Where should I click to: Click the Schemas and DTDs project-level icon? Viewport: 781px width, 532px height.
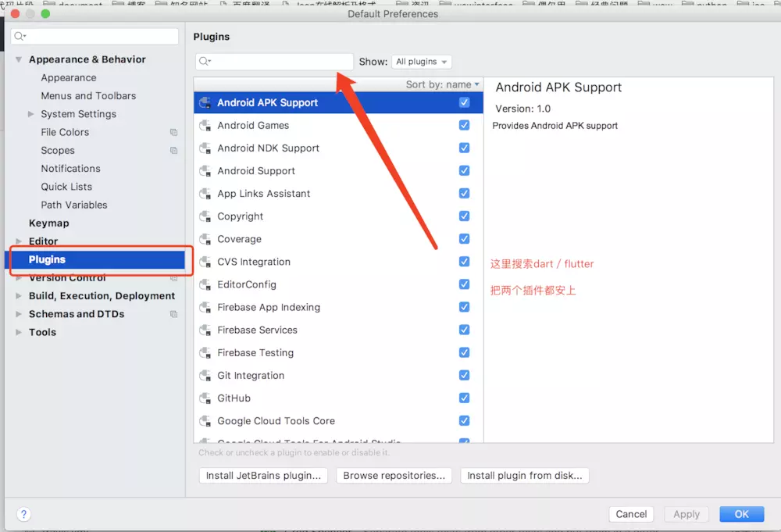click(x=174, y=314)
